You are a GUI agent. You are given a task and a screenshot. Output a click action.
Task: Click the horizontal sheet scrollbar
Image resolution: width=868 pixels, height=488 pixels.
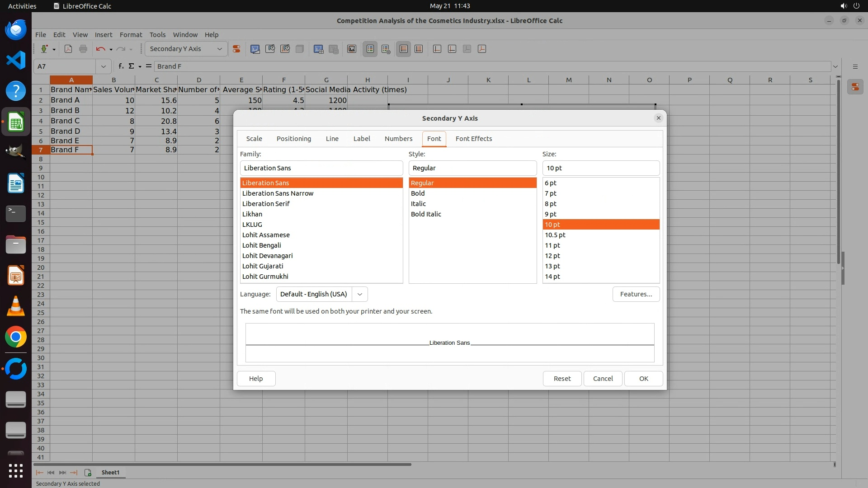[x=222, y=464]
